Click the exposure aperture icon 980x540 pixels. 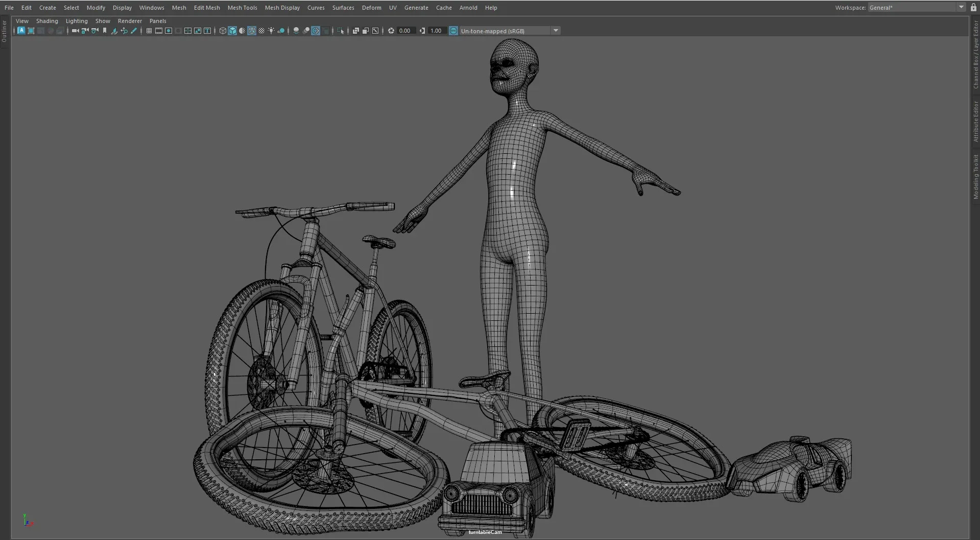point(391,31)
